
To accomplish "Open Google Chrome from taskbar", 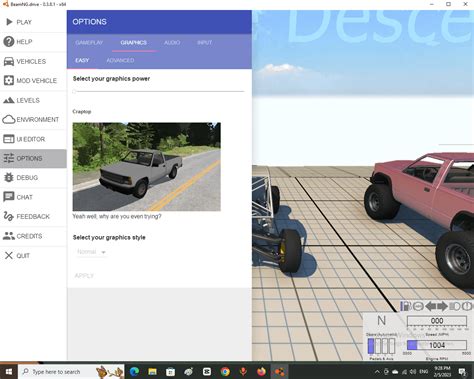I will (x=225, y=371).
